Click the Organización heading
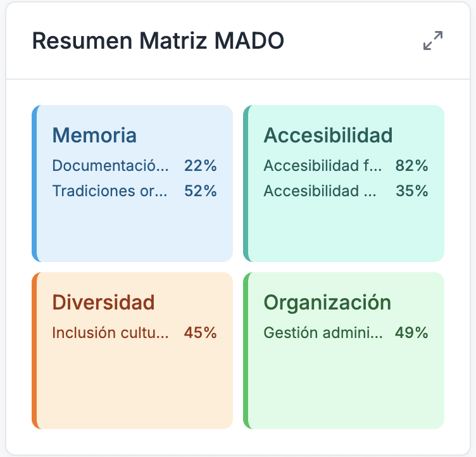Viewport: 476px width, 457px height. tap(327, 303)
